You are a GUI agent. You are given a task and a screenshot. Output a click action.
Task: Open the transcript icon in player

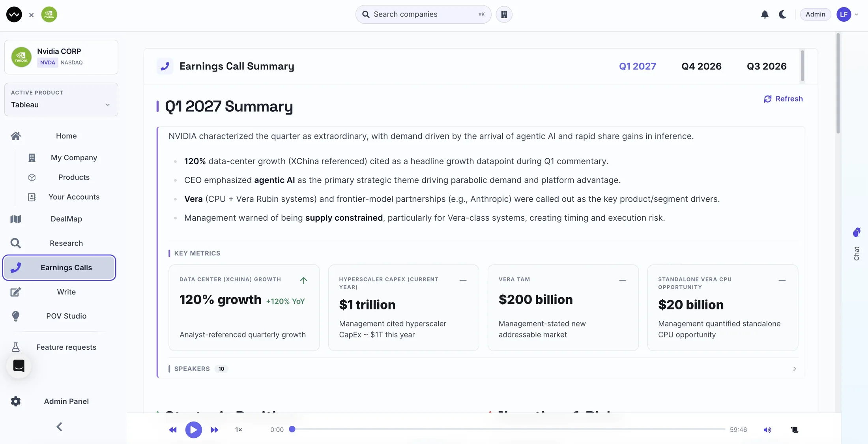point(795,430)
